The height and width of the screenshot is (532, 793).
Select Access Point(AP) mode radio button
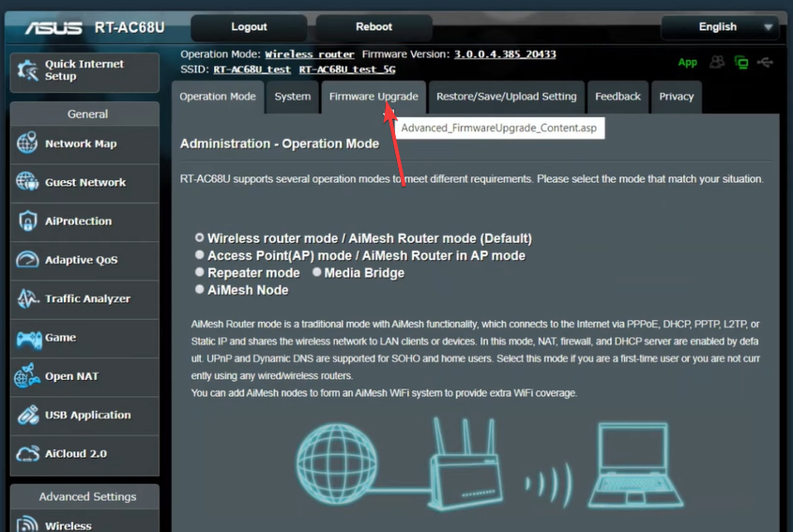200,255
